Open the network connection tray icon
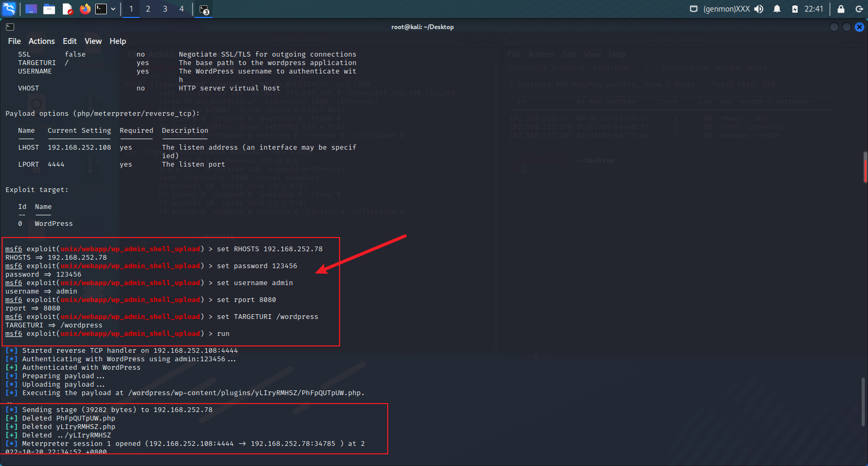The width and height of the screenshot is (868, 466). (x=693, y=9)
